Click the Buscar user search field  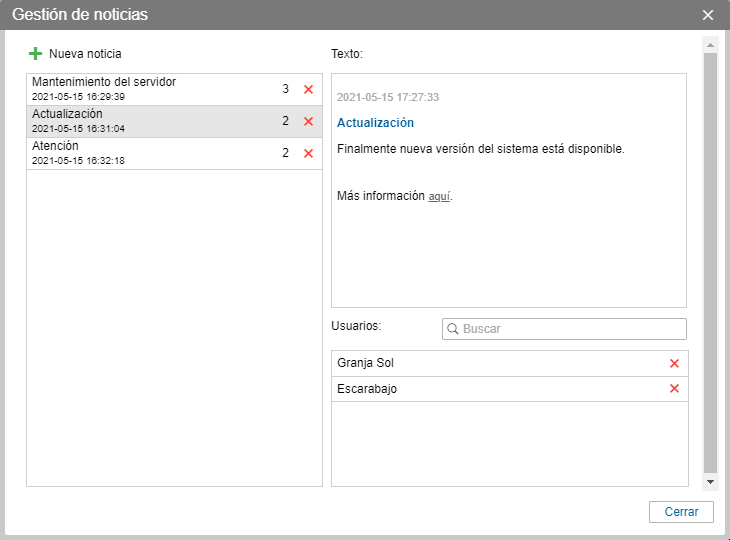570,329
